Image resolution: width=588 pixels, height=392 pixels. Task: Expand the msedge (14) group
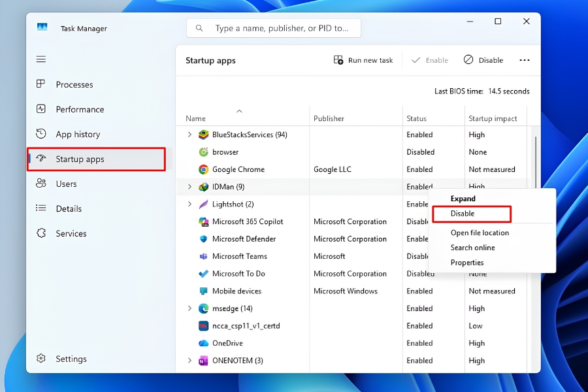[189, 308]
